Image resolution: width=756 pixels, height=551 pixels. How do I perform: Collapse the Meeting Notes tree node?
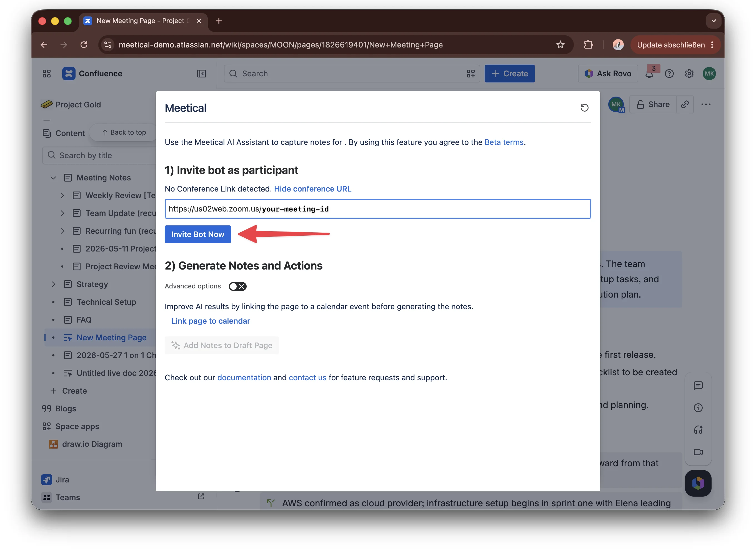pyautogui.click(x=53, y=177)
